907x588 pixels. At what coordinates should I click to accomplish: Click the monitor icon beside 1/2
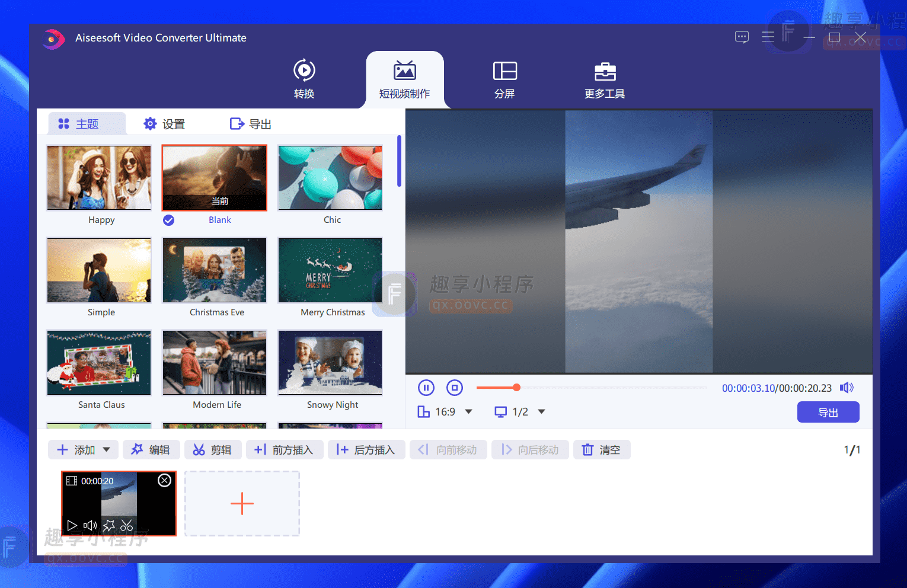tap(501, 411)
